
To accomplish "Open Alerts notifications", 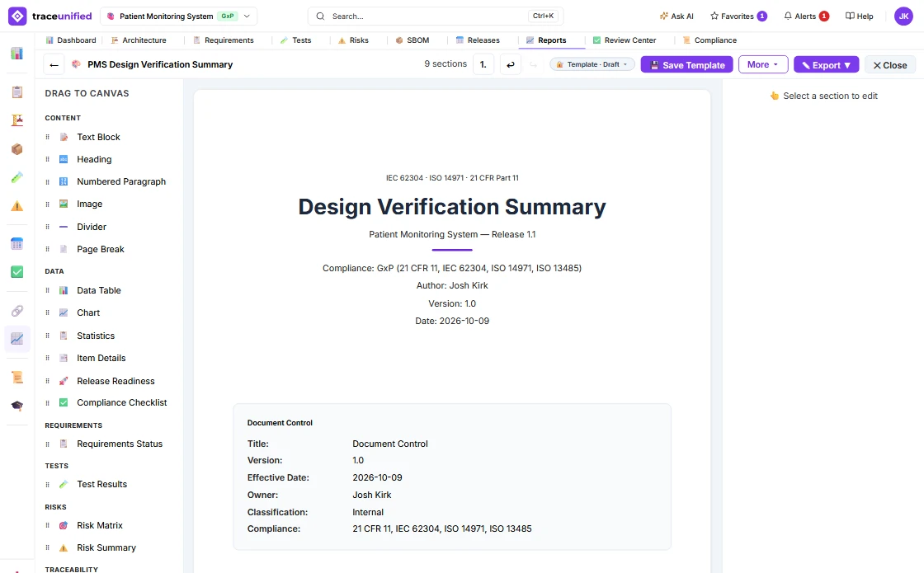I will pos(806,16).
